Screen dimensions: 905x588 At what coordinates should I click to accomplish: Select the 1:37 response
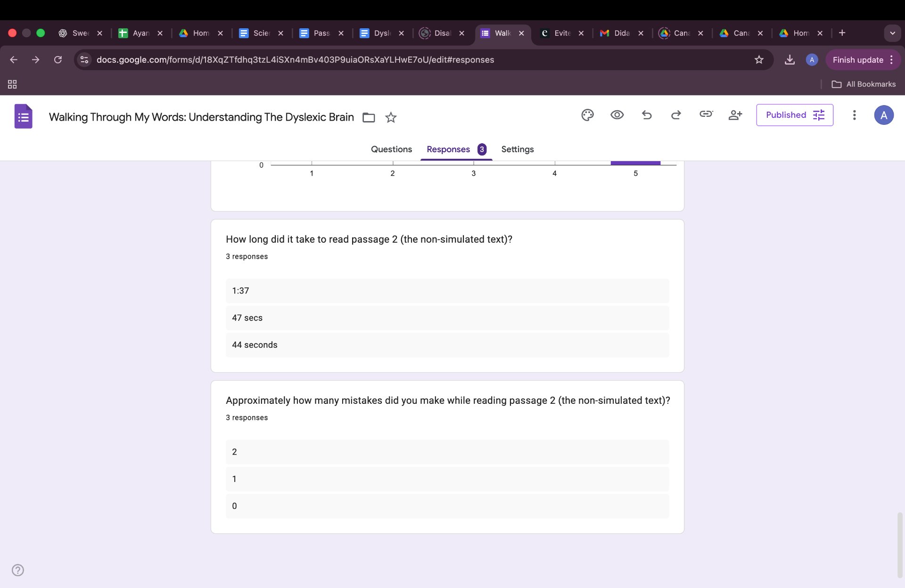point(447,291)
